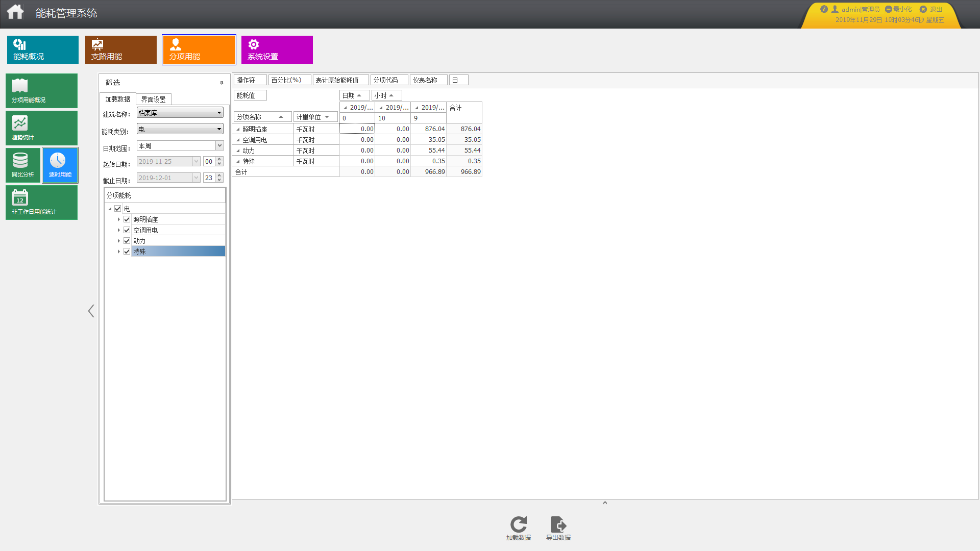Screen dimensions: 980x551
Task: Collapse the left panel with the chevron arrow
Action: [91, 311]
